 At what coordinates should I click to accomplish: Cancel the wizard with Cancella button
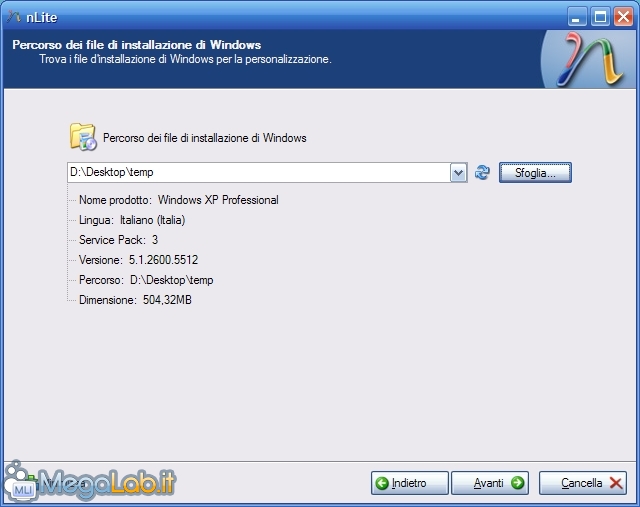[x=583, y=483]
